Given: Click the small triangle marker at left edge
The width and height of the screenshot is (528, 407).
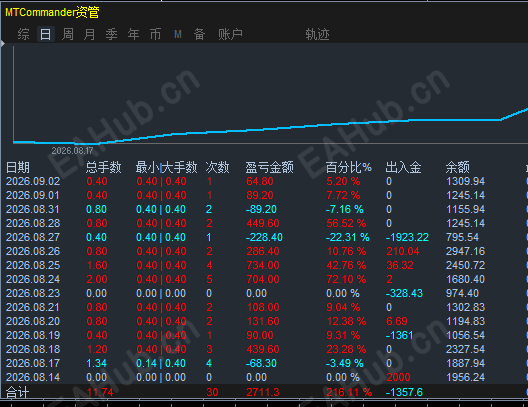Looking at the screenshot, I should tap(3, 43).
